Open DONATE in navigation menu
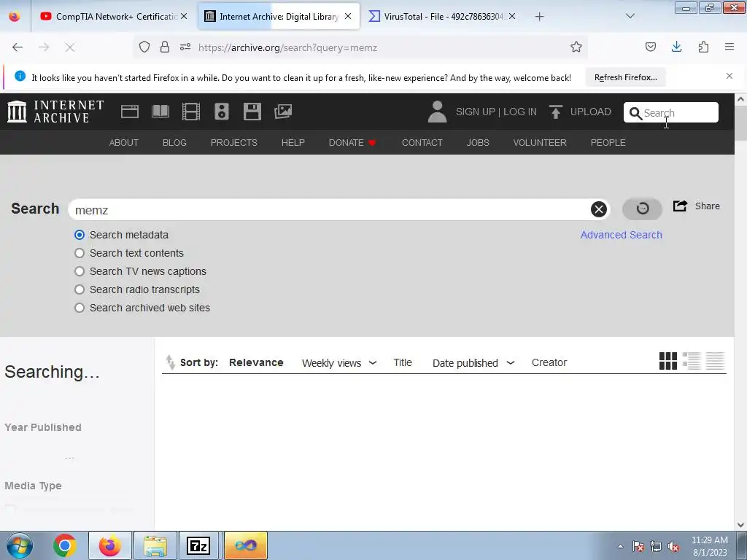Viewport: 747px width, 560px height. 352,142
